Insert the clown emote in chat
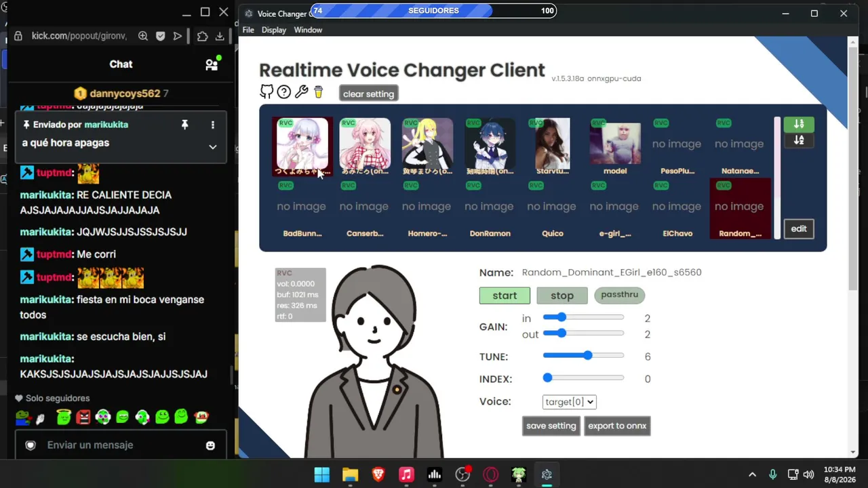 [201, 418]
